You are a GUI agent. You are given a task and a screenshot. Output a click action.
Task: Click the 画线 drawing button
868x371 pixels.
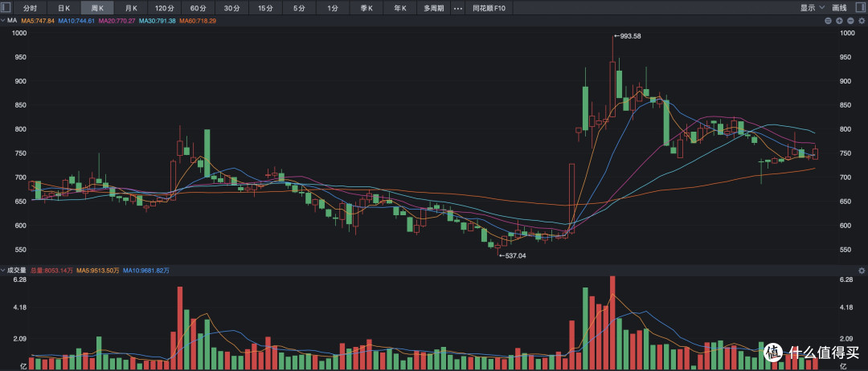pos(840,8)
